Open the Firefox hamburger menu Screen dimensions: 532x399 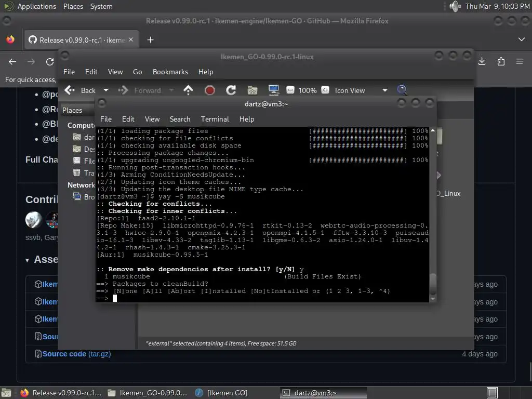(x=520, y=61)
